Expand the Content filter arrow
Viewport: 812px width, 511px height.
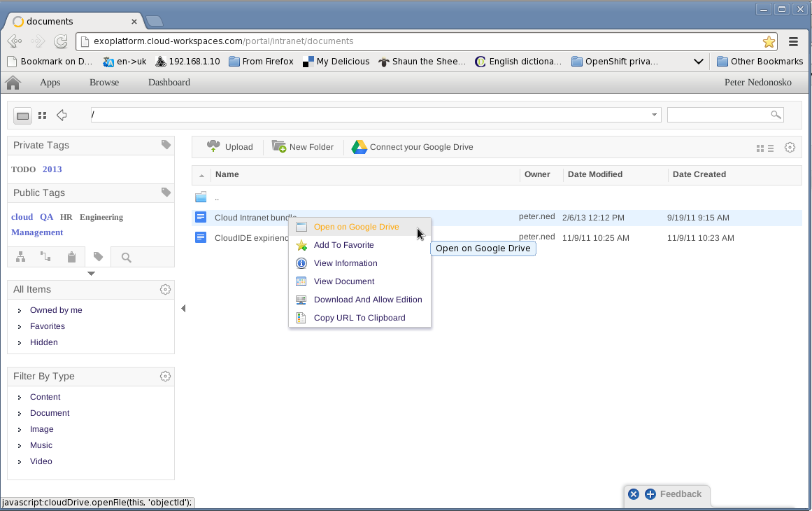(20, 398)
